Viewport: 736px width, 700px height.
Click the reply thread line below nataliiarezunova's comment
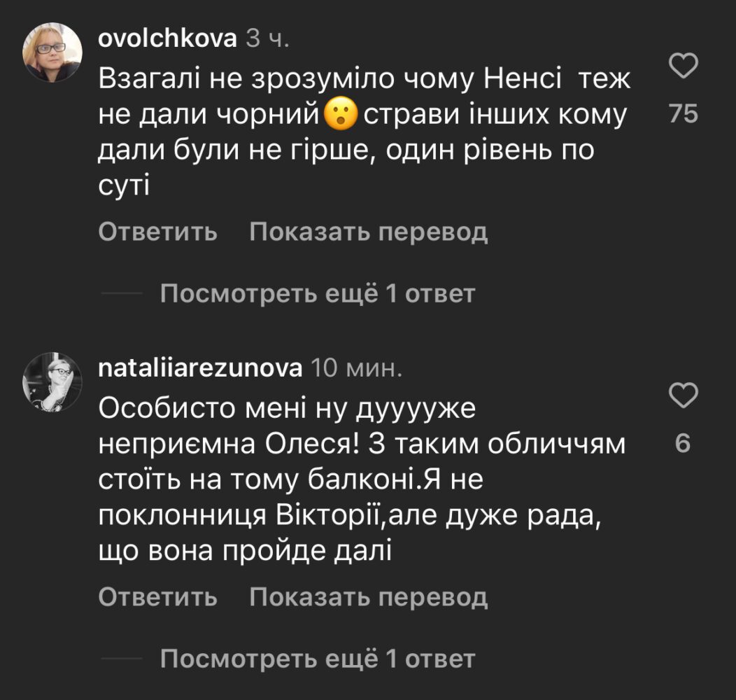coord(122,659)
